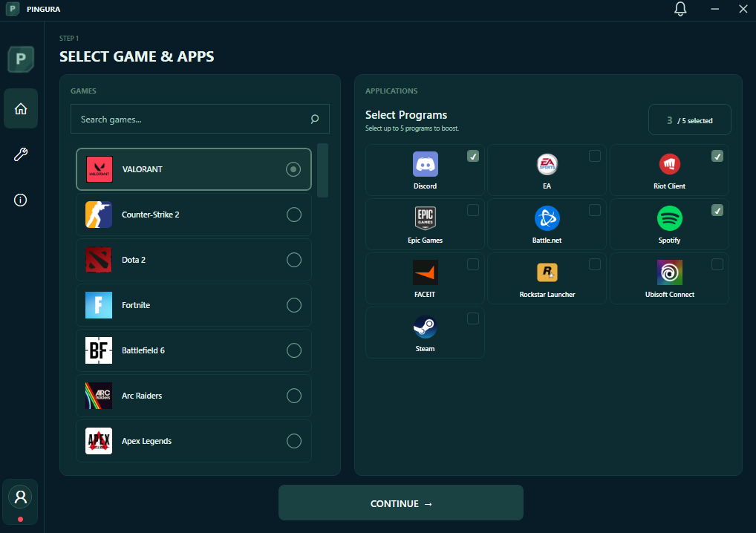Click the Dota 2 icon

[99, 260]
